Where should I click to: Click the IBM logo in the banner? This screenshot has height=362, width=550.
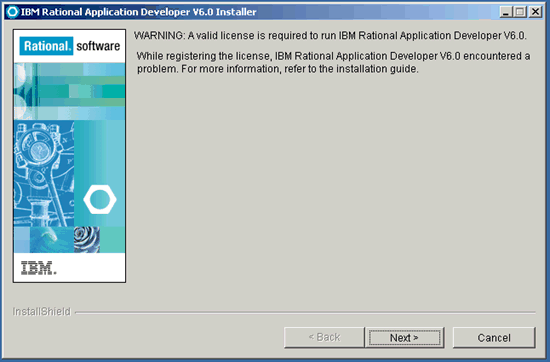point(38,268)
